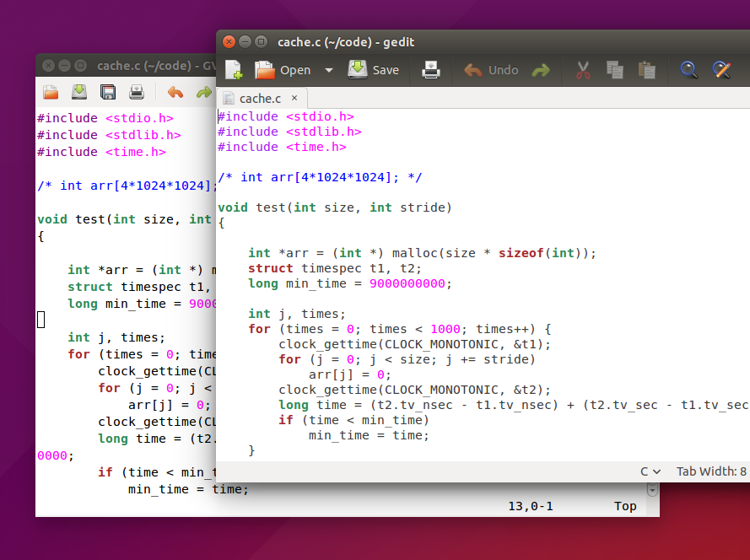Open Find and Replace in gedit
The image size is (750, 560).
pyautogui.click(x=721, y=70)
